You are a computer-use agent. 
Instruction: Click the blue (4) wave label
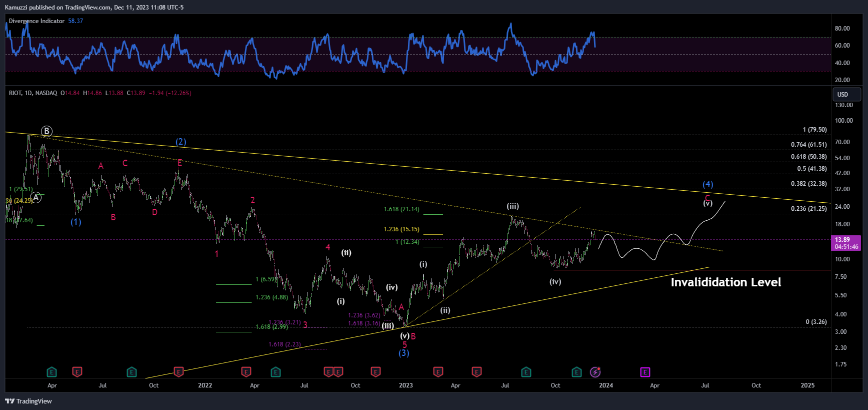pos(708,184)
